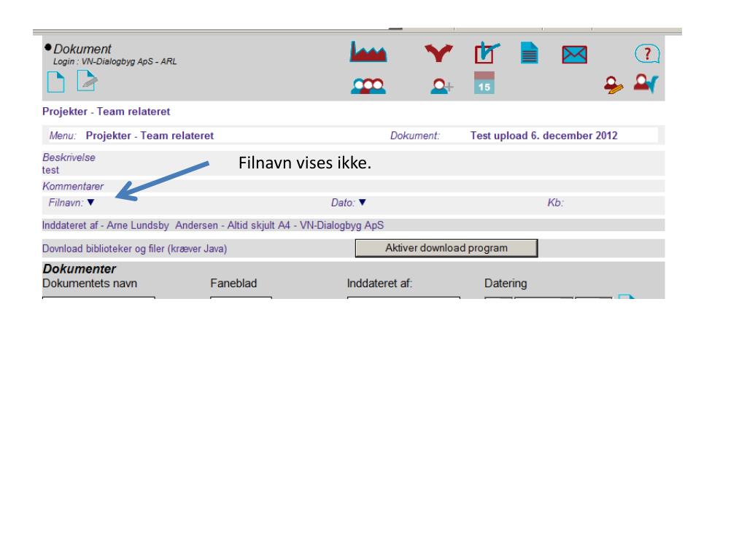
Task: Click the Dokument page title
Action: (82, 49)
